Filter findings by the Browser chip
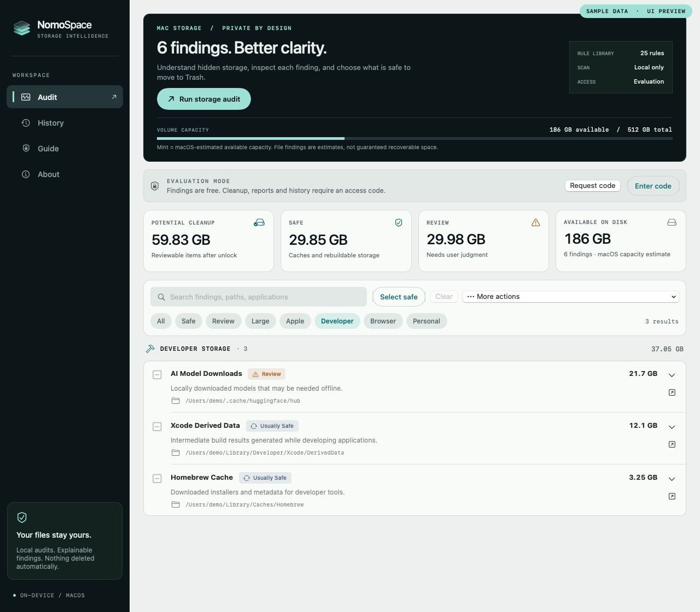This screenshot has height=612, width=700. (x=383, y=321)
